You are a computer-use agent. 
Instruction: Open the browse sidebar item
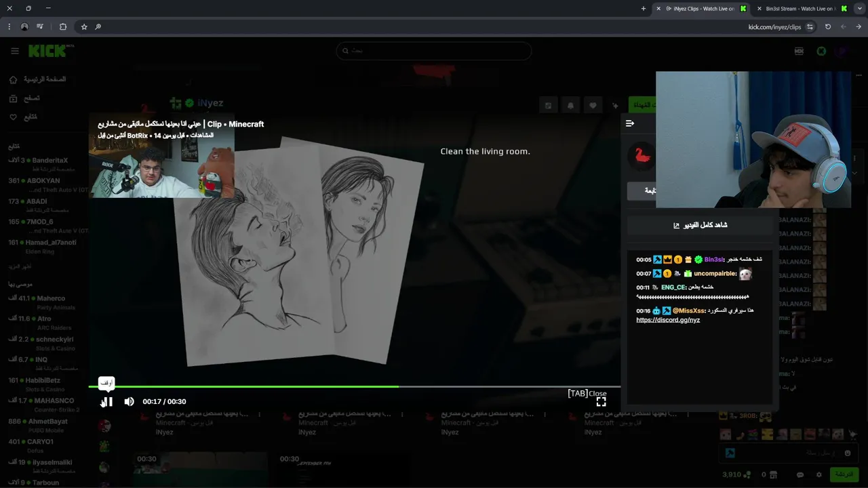(x=24, y=98)
